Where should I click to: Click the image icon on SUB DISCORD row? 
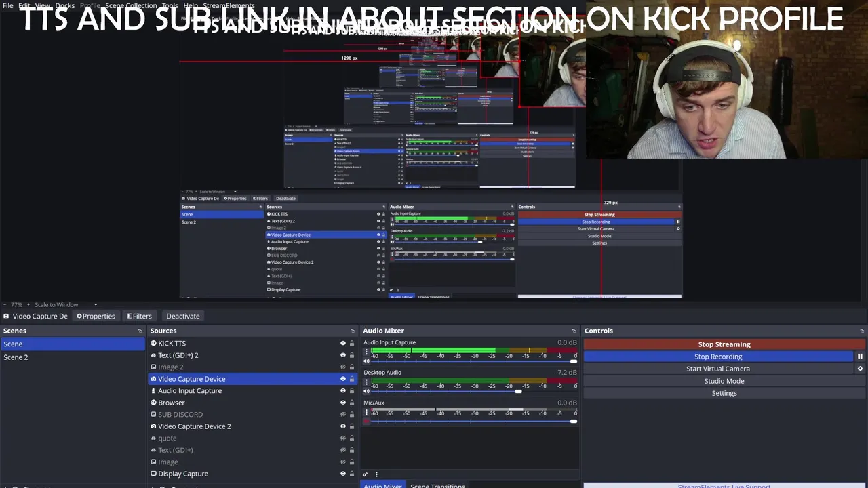coord(153,415)
